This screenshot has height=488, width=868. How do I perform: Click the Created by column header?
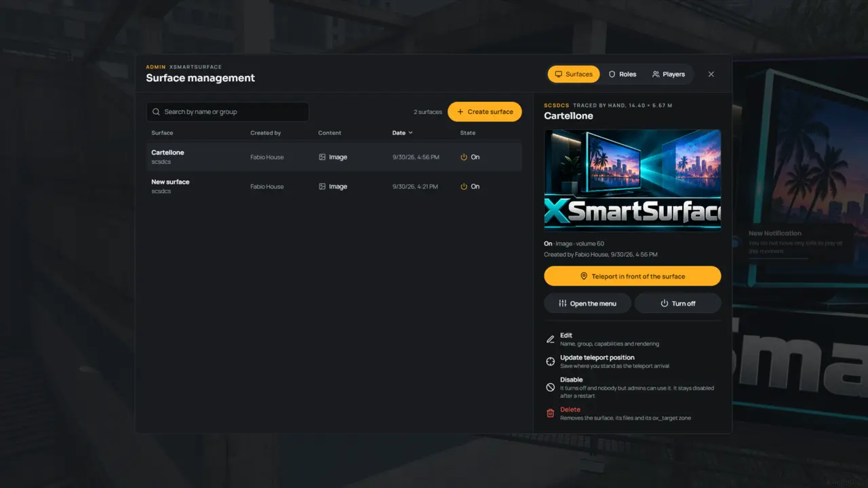266,133
